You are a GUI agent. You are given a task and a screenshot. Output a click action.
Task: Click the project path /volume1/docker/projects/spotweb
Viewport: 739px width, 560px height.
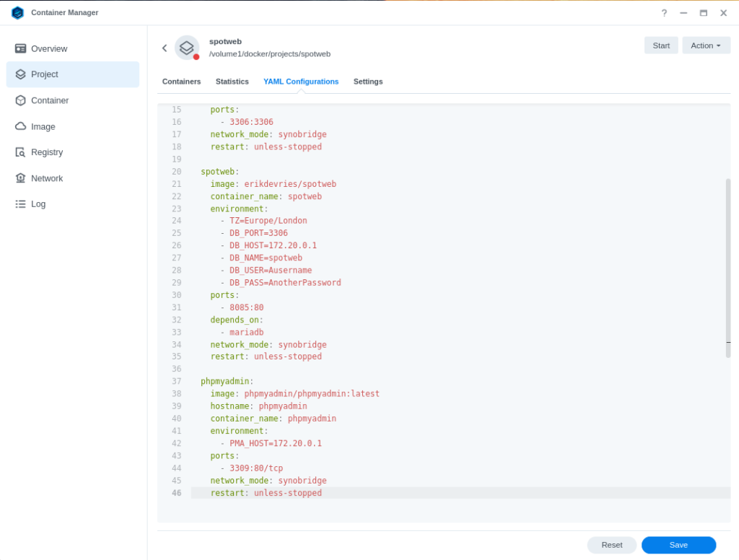click(x=270, y=53)
